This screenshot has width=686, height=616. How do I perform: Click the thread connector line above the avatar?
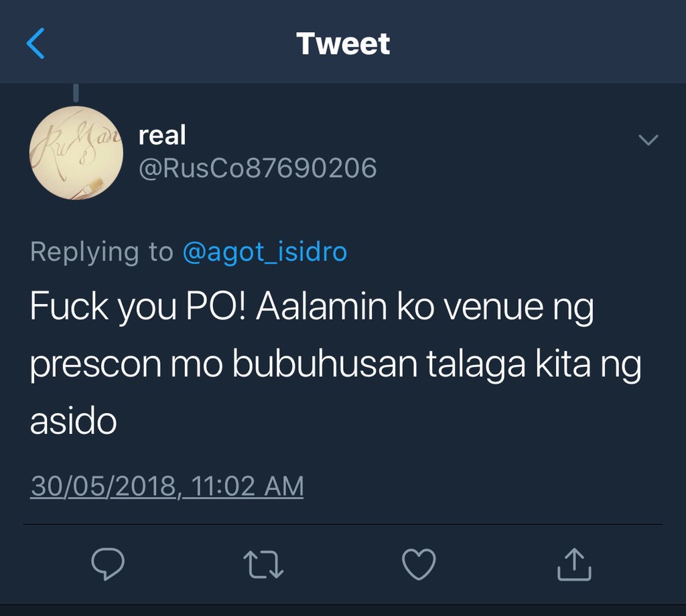pos(76,92)
